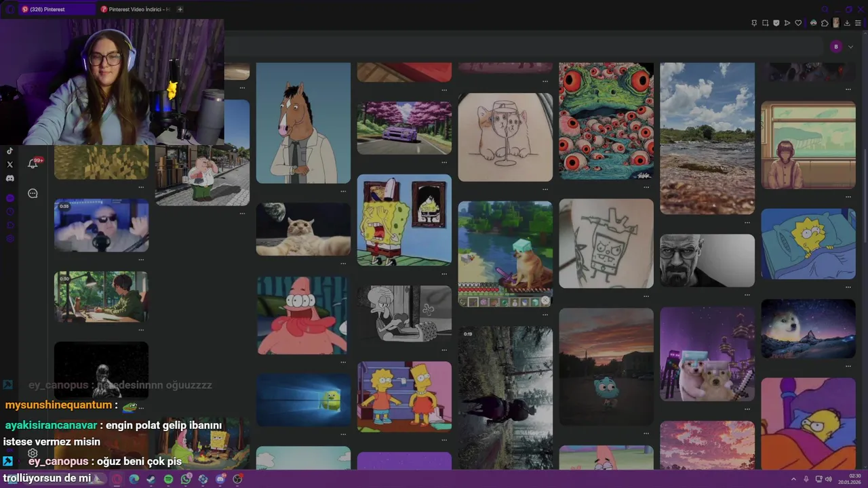
Task: Open the grayscale Squidward pin
Action: click(x=404, y=314)
